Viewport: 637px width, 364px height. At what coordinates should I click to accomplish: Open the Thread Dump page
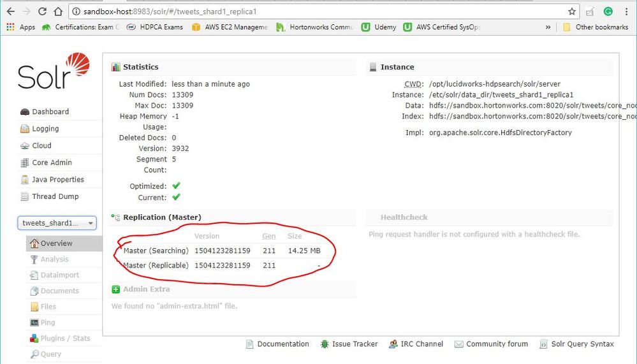click(55, 196)
